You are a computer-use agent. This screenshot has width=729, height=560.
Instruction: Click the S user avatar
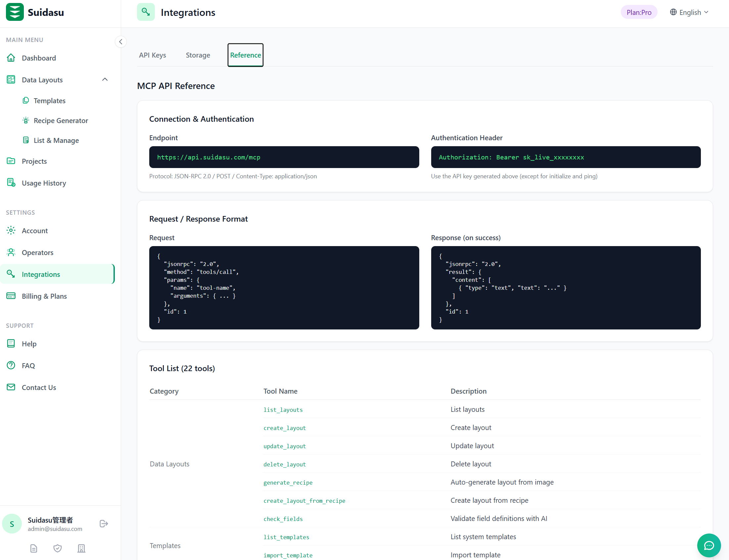[x=12, y=524]
